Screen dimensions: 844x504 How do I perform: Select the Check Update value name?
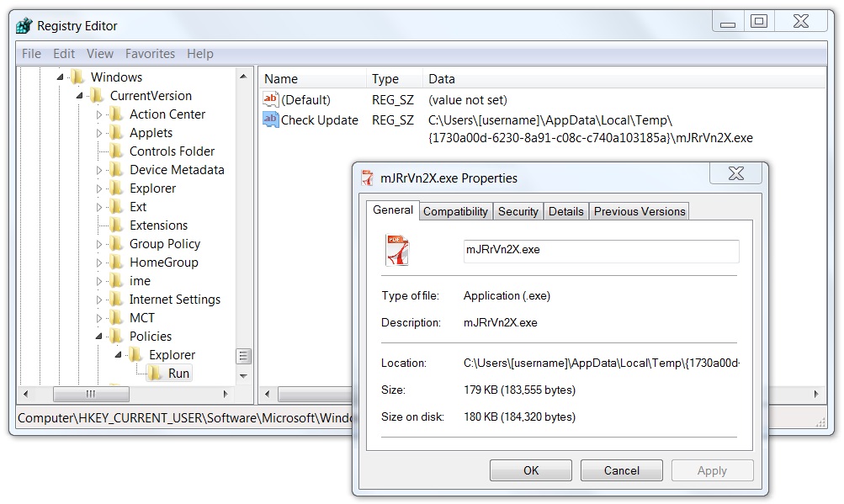coord(320,120)
